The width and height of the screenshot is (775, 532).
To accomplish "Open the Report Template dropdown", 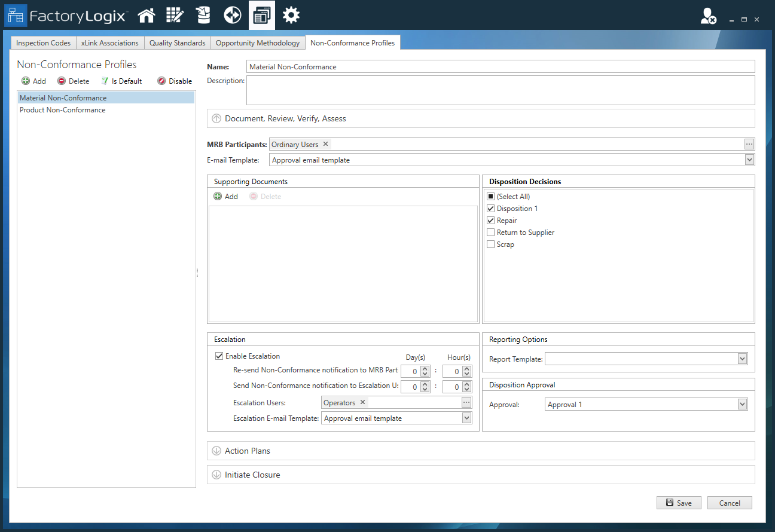I will pyautogui.click(x=742, y=358).
